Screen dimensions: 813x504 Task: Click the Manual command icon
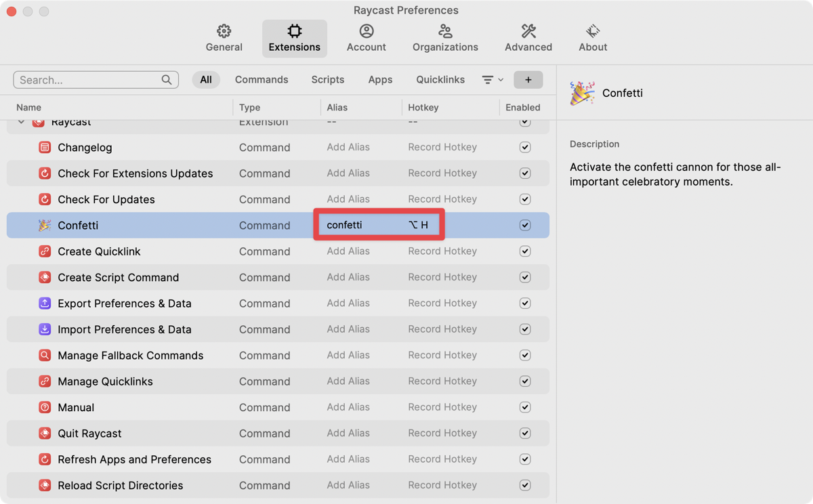click(45, 408)
